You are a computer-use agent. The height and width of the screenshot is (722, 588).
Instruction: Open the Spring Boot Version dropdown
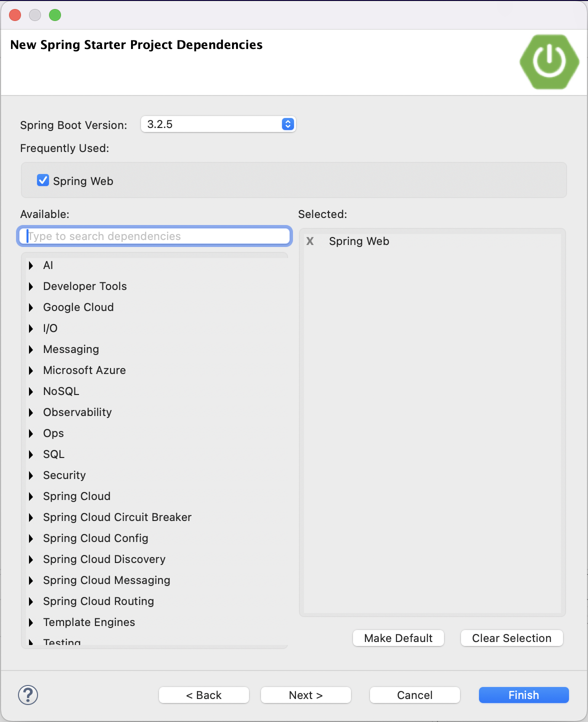(x=218, y=124)
